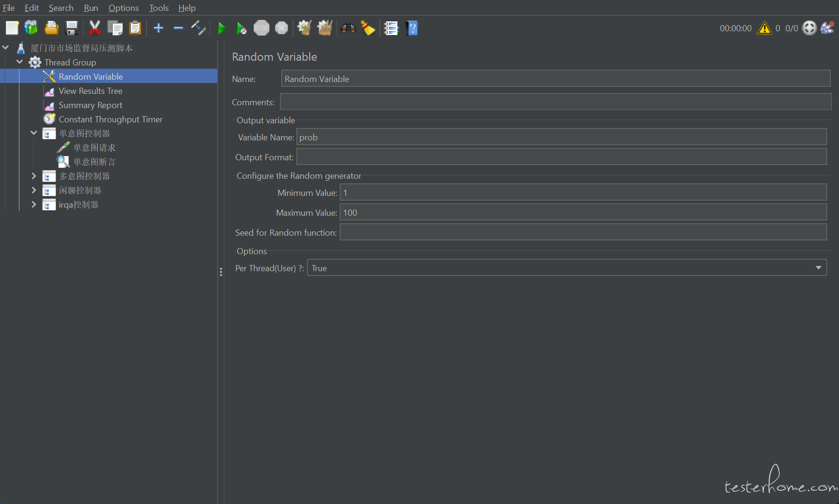Click the Save floppy disk icon
Viewport: 839px width, 504px height.
72,28
